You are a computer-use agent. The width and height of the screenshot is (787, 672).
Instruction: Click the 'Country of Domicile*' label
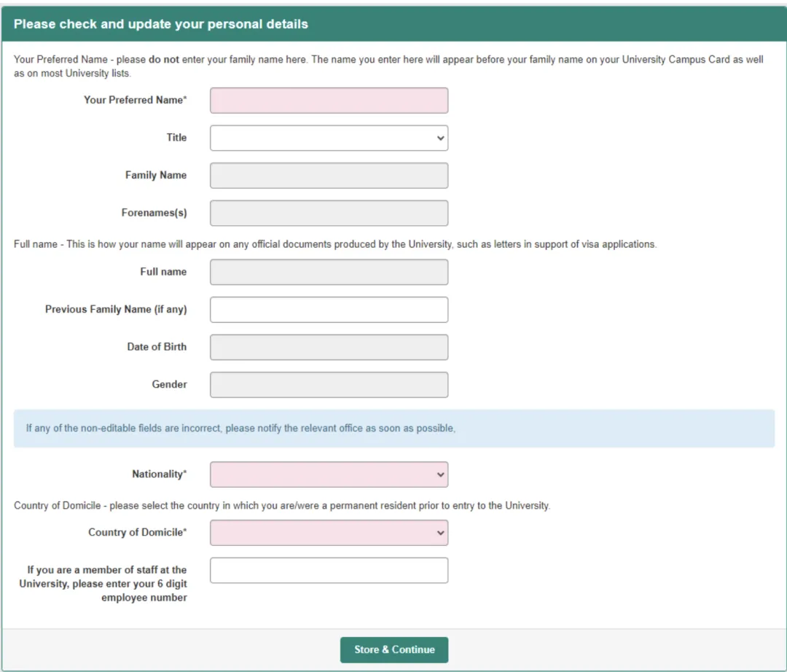pos(138,533)
